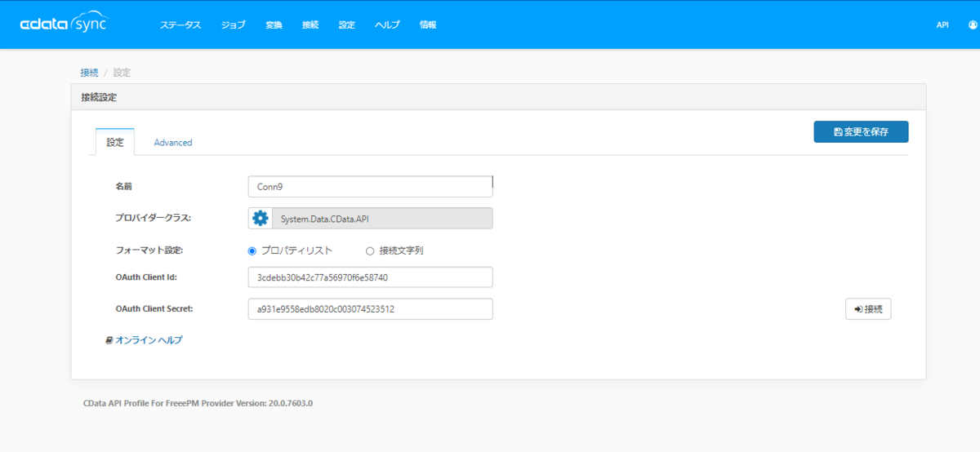Open the 接続 navigation menu
Screen dimensions: 980x452
310,25
